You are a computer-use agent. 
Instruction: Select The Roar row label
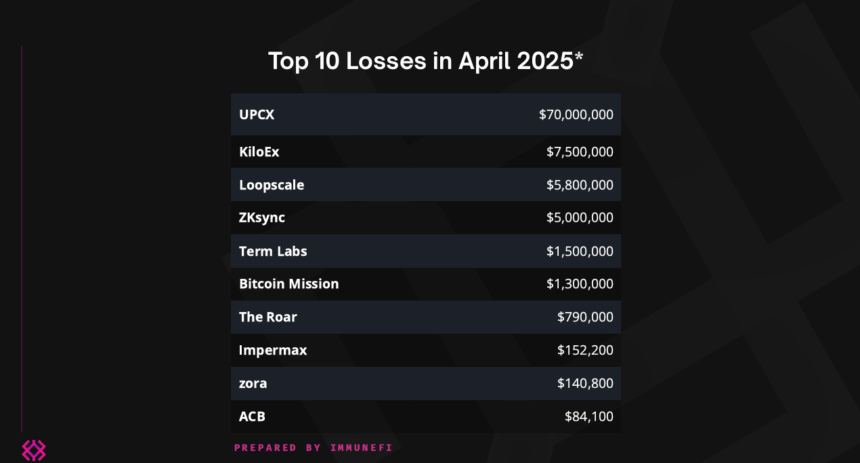[268, 317]
